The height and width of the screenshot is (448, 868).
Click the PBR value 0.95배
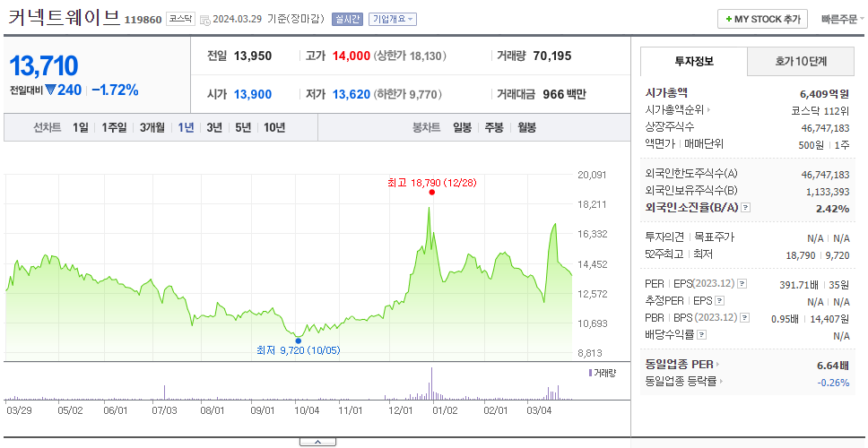[x=785, y=319]
